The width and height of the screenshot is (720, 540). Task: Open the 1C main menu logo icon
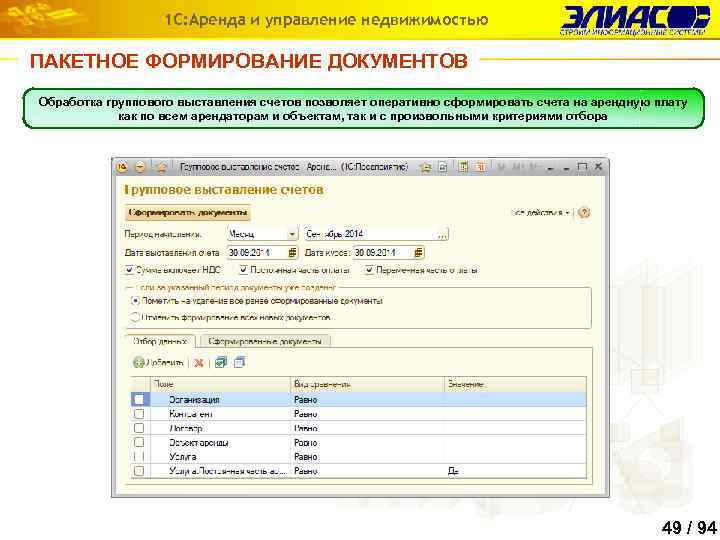pos(122,168)
